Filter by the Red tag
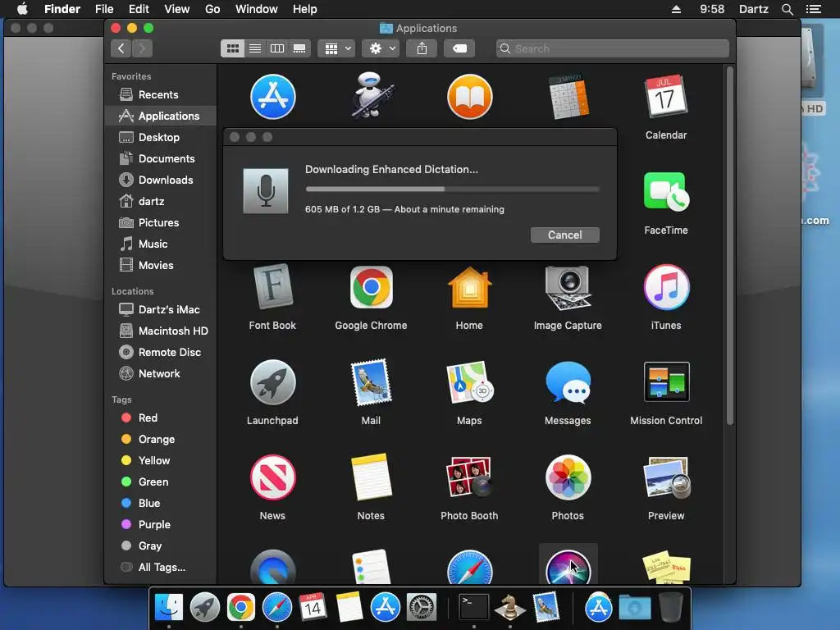The height and width of the screenshot is (630, 840). [161, 418]
